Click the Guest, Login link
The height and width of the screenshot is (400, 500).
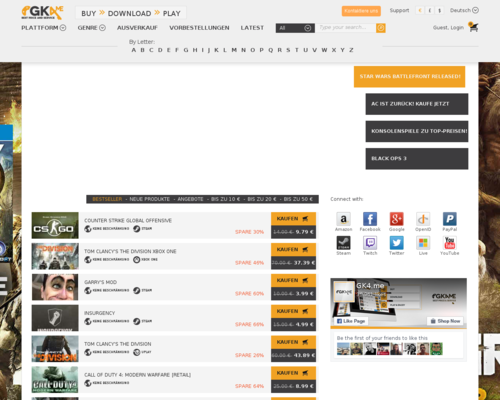coord(448,28)
